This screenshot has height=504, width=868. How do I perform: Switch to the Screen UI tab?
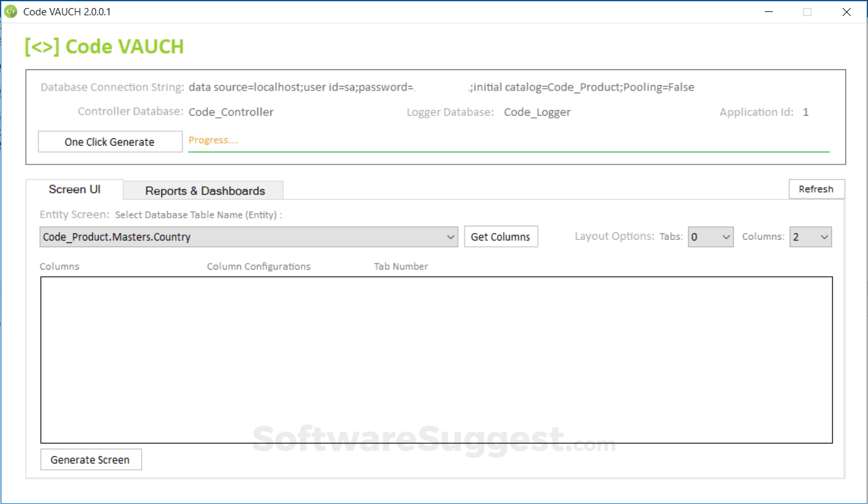point(75,190)
